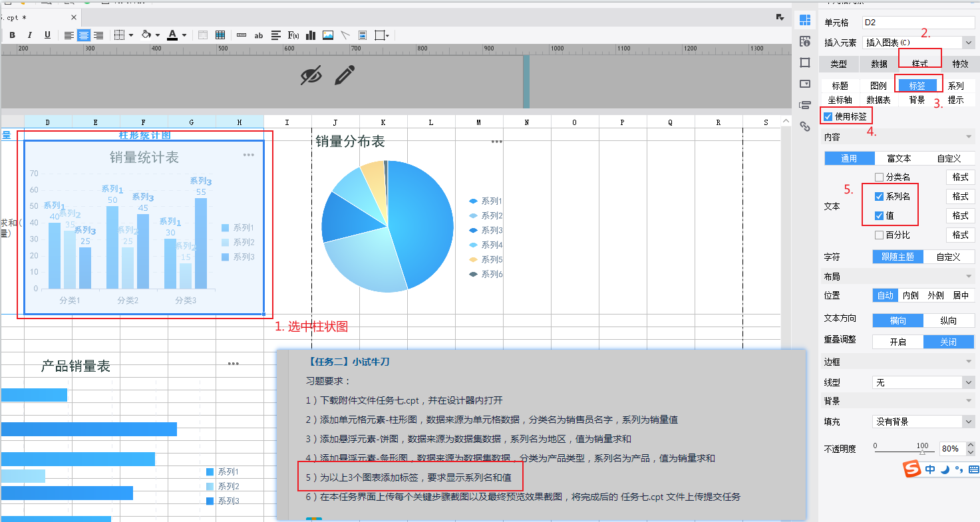Apply italic formatting from the toolbar
Screen dimensions: 980x522
[x=29, y=35]
